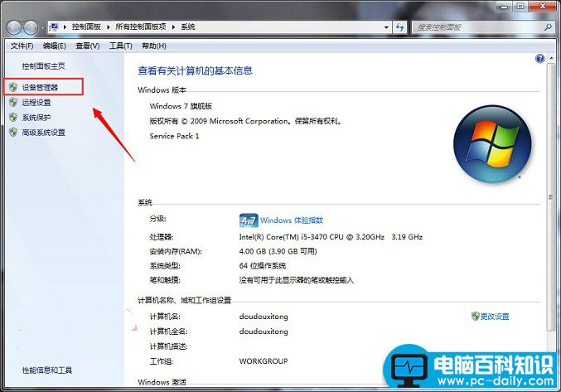Click the Service Pack 1 text

click(174, 136)
